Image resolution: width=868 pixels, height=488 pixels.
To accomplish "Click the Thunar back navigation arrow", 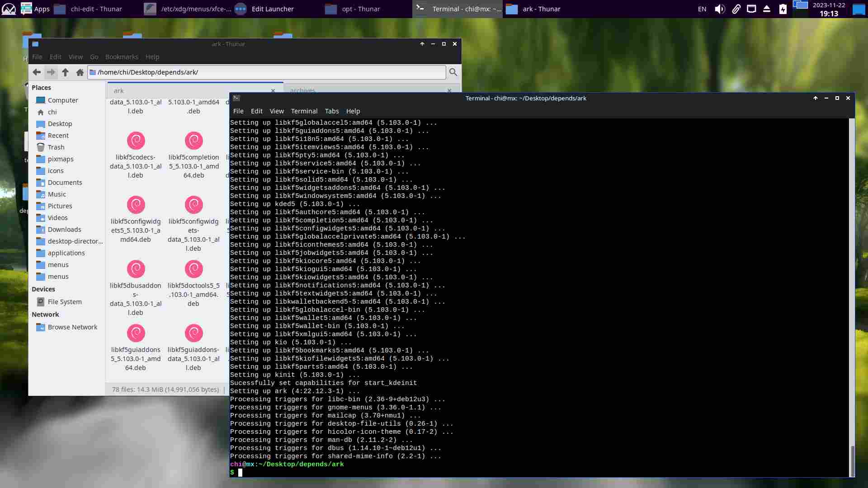I will click(x=37, y=72).
